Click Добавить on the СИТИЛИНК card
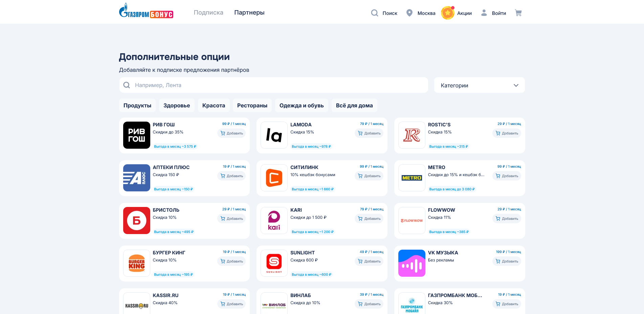This screenshot has width=644, height=314. [369, 176]
